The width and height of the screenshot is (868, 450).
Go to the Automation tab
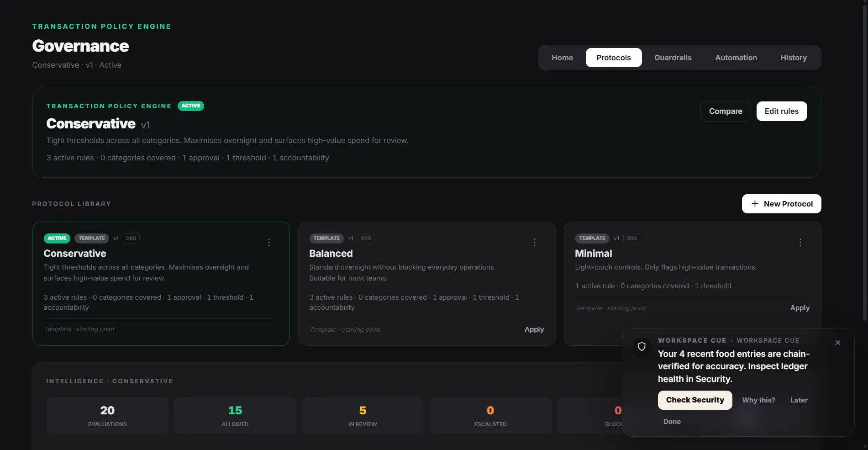coord(736,58)
